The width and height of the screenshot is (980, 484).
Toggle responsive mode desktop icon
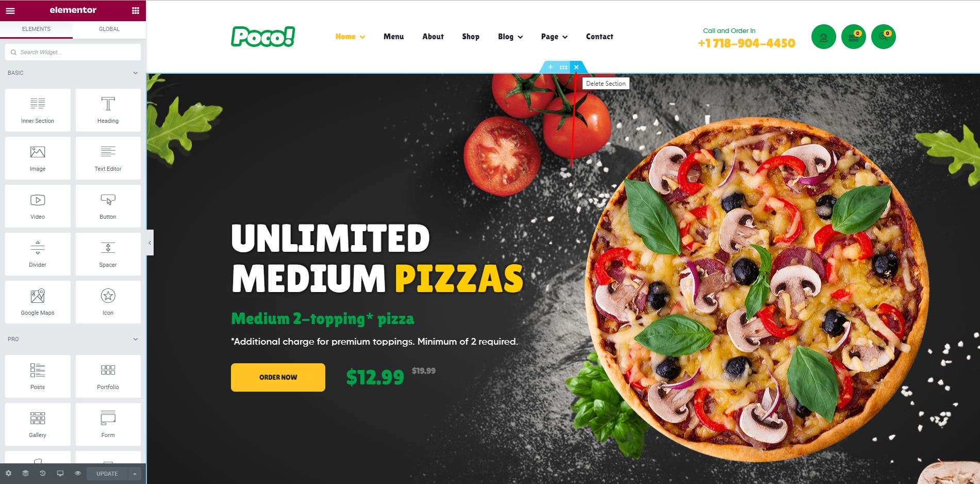(60, 473)
